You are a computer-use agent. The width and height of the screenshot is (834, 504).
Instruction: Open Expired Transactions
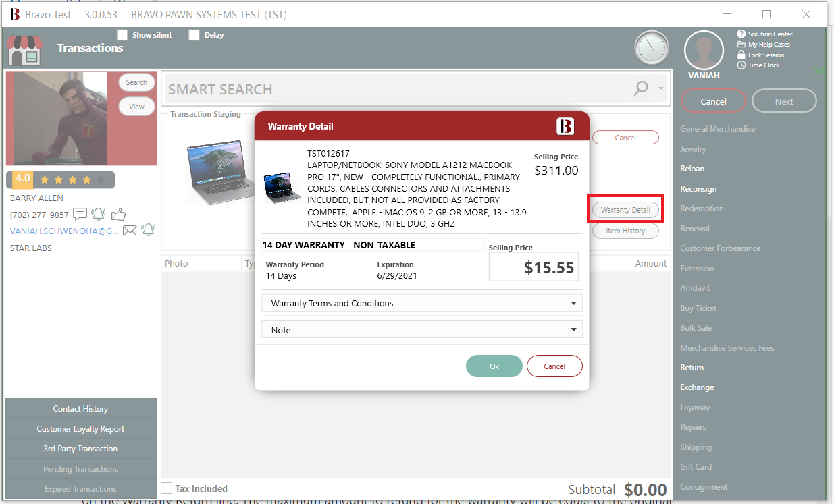(81, 489)
